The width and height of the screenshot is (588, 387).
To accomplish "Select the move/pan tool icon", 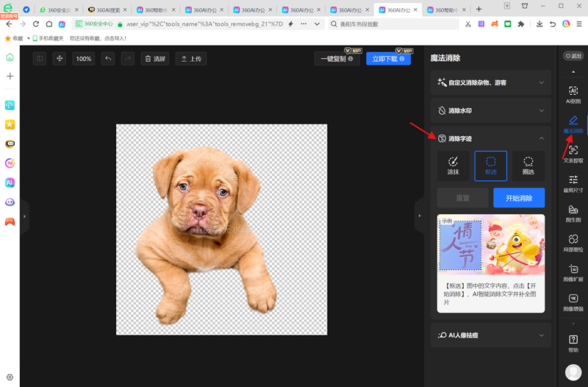I will click(x=60, y=59).
